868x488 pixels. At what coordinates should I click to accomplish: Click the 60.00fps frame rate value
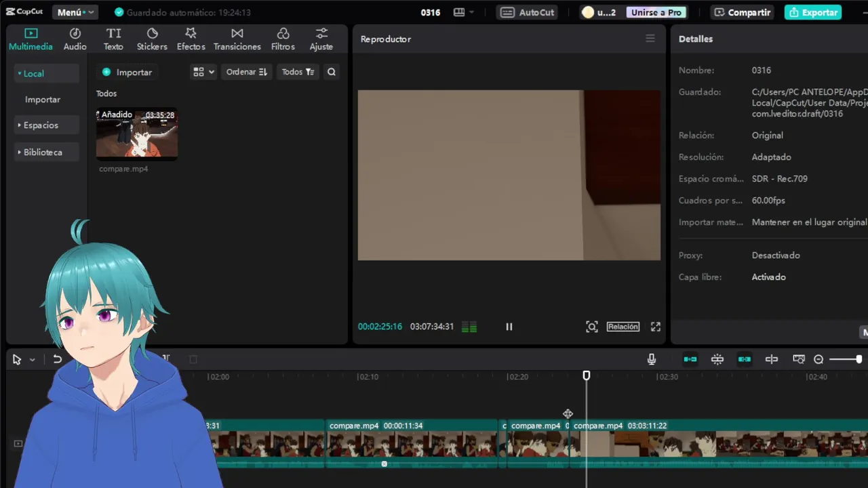(x=768, y=201)
